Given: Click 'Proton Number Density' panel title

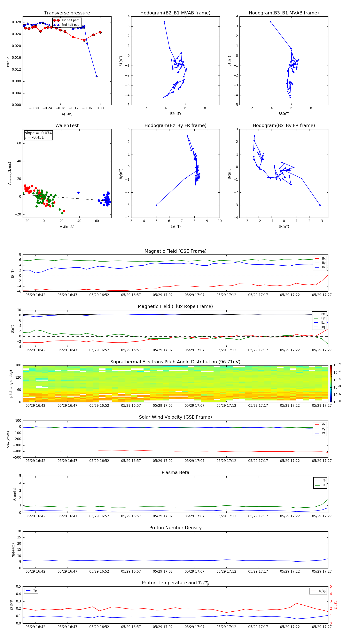Looking at the screenshot, I should coord(175,527).
